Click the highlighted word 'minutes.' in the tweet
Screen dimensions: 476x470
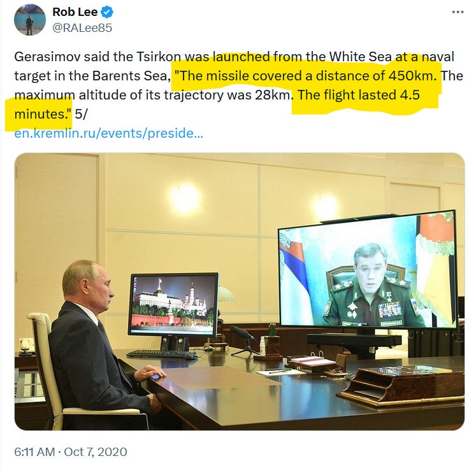pos(43,114)
